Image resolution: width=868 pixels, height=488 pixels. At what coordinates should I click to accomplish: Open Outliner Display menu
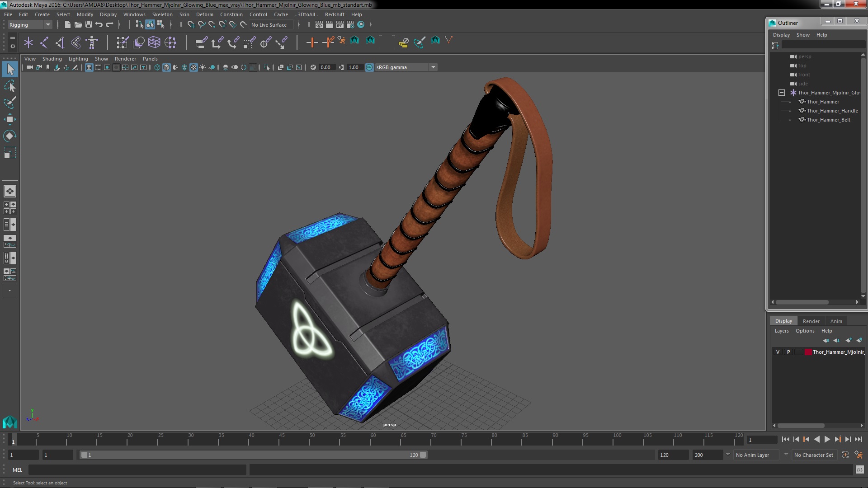(x=781, y=35)
